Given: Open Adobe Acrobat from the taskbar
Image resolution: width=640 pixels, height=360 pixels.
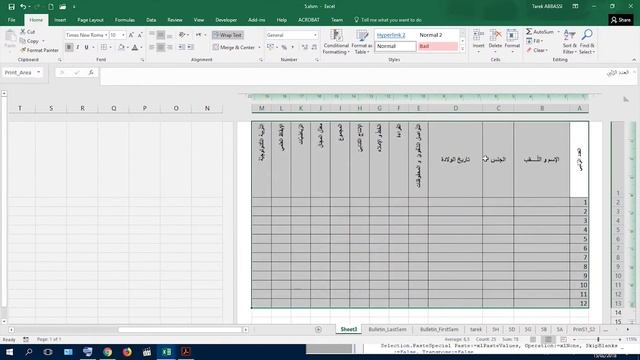Looking at the screenshot, I should click(186, 352).
